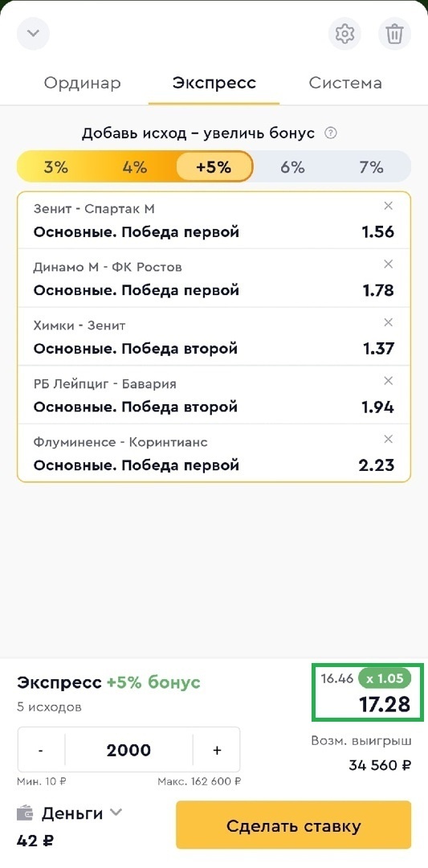Remove РБ Лейпциг - Бавария outcome
Viewport: 428px width, 868px height.
388,381
